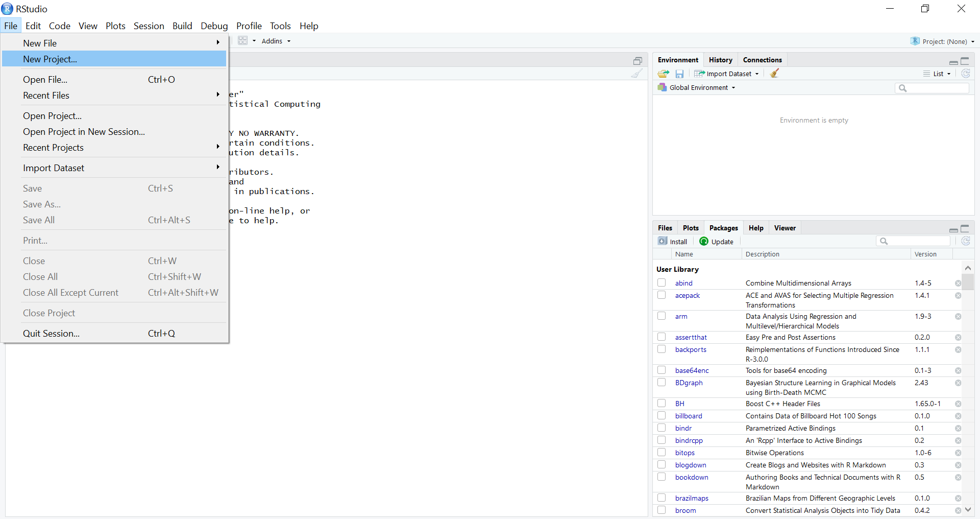
Task: Remove the abind package using its X icon
Action: (958, 284)
